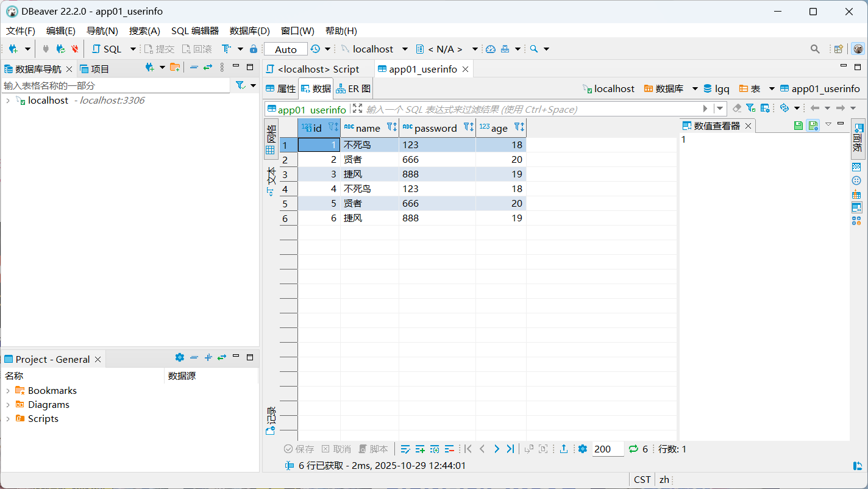Jump to last row arrow
The height and width of the screenshot is (489, 868).
tap(511, 449)
